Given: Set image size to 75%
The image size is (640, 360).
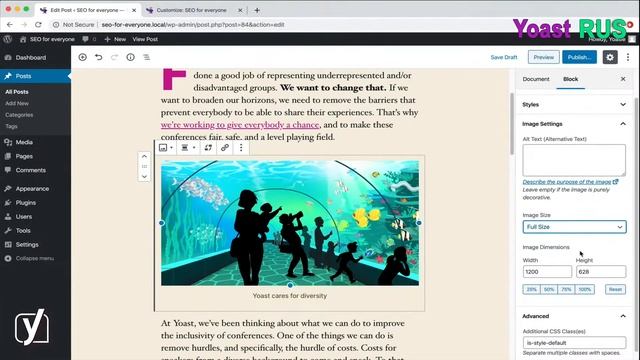Looking at the screenshot, I should pyautogui.click(x=566, y=289).
